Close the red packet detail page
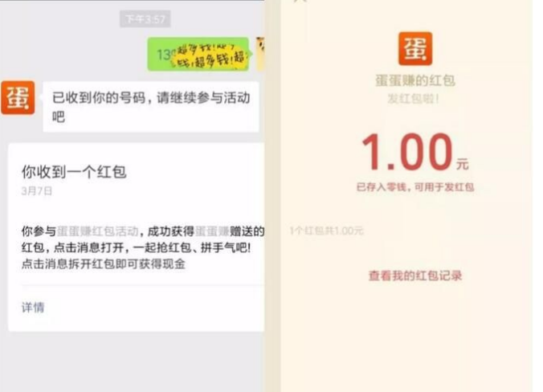 click(300, 1)
